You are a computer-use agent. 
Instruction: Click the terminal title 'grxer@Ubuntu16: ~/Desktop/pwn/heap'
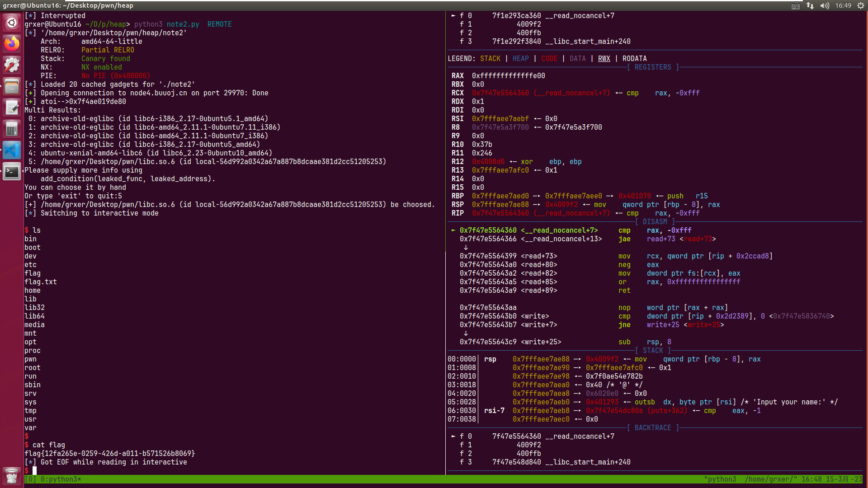pyautogui.click(x=68, y=5)
